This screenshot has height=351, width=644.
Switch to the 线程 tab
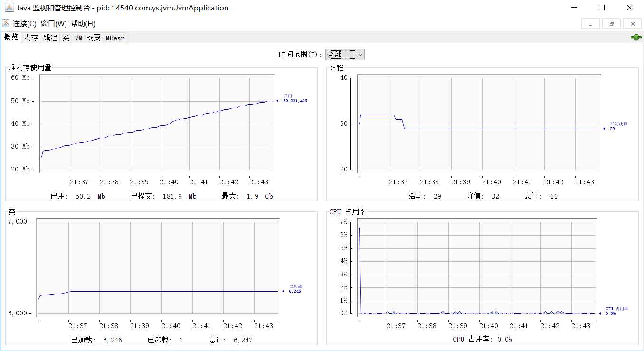click(50, 38)
